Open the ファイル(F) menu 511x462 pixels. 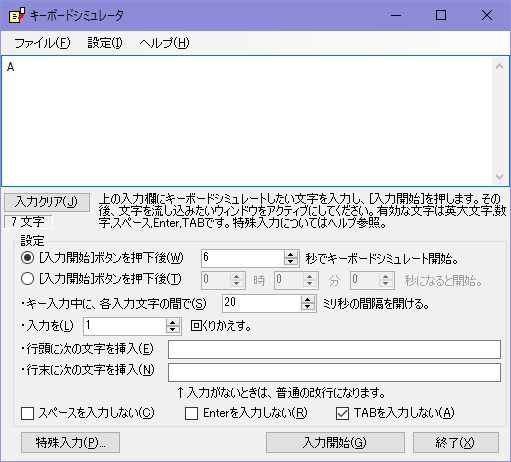[x=42, y=43]
